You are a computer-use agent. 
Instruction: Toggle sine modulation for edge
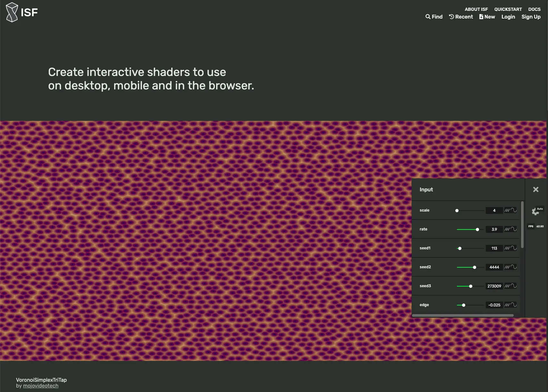coord(514,305)
